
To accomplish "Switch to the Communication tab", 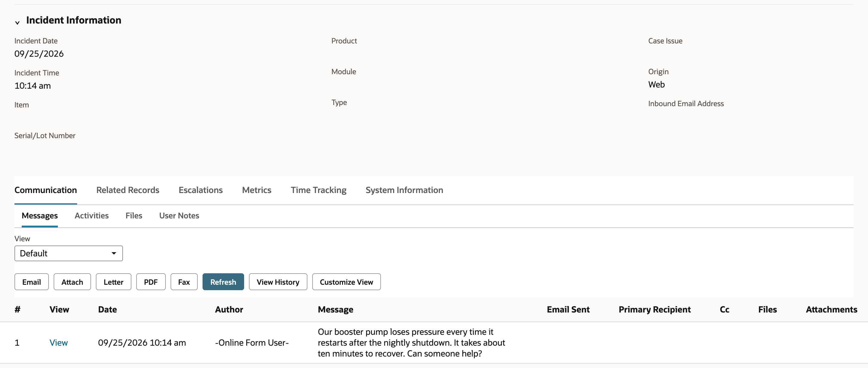I will click(46, 190).
